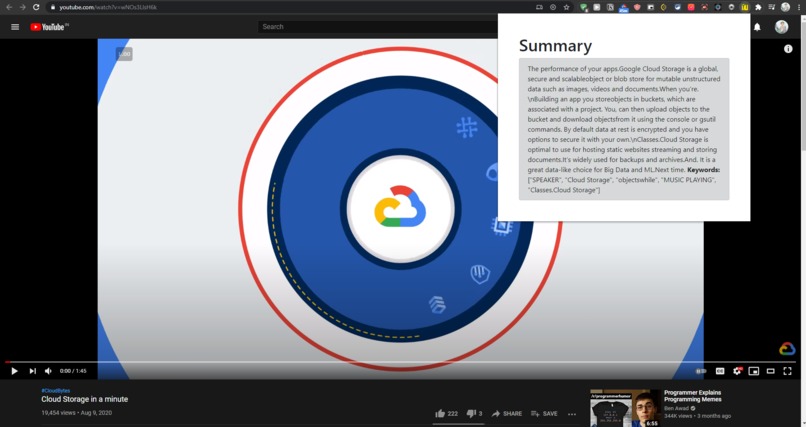Viewport: 806px width, 427px height.
Task: Open the notifications bell
Action: pyautogui.click(x=757, y=27)
